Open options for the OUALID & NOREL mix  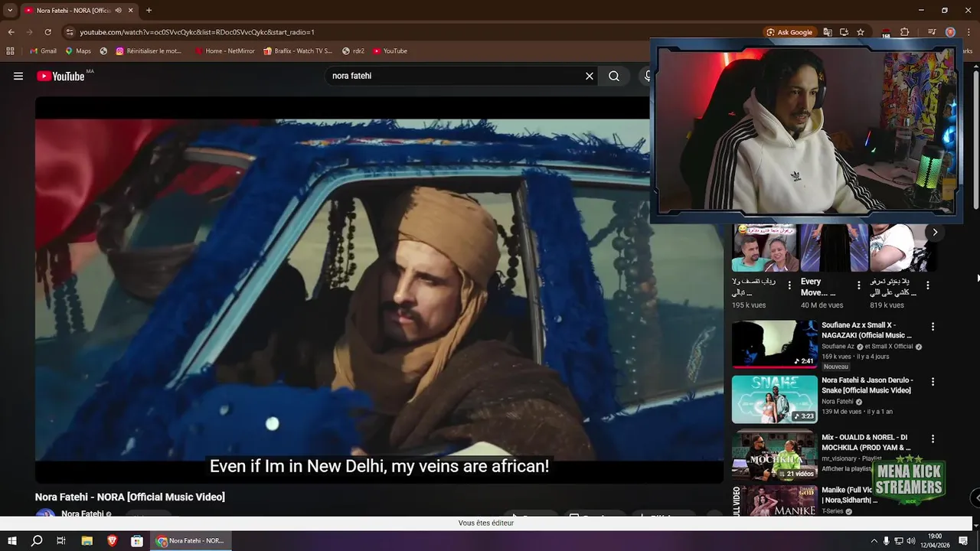coord(933,439)
